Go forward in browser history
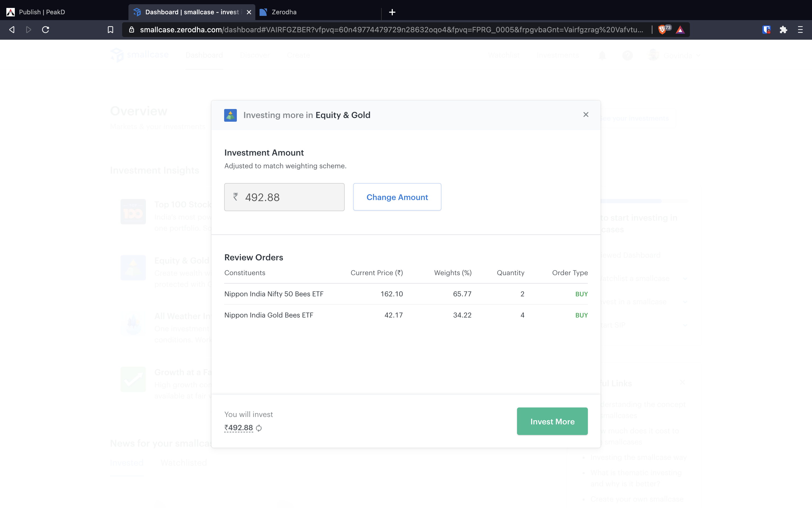 [x=29, y=30]
